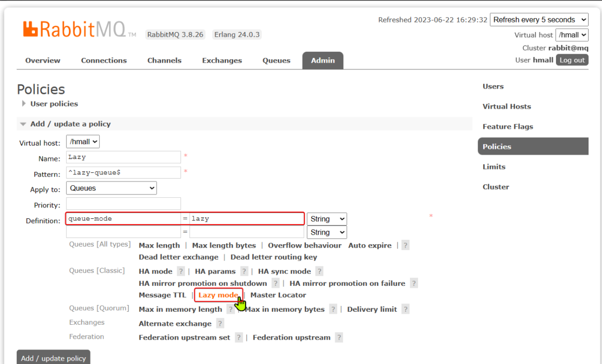Open Users in the admin sidebar

click(493, 86)
